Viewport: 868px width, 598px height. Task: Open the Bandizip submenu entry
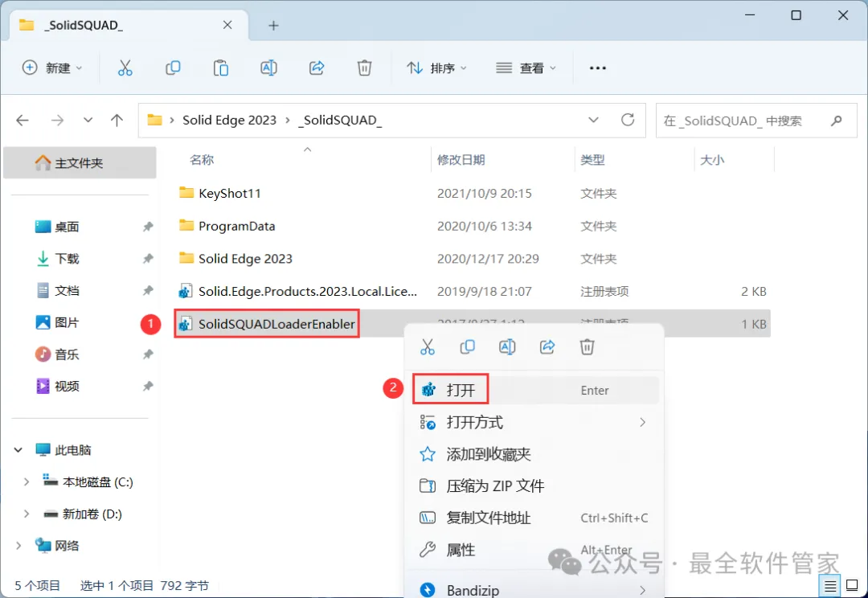536,590
